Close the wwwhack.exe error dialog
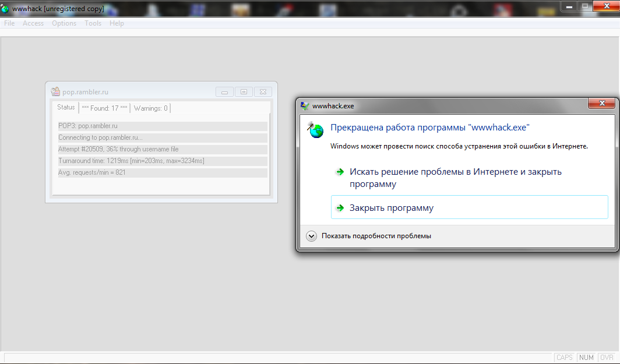620x364 pixels. click(x=601, y=103)
